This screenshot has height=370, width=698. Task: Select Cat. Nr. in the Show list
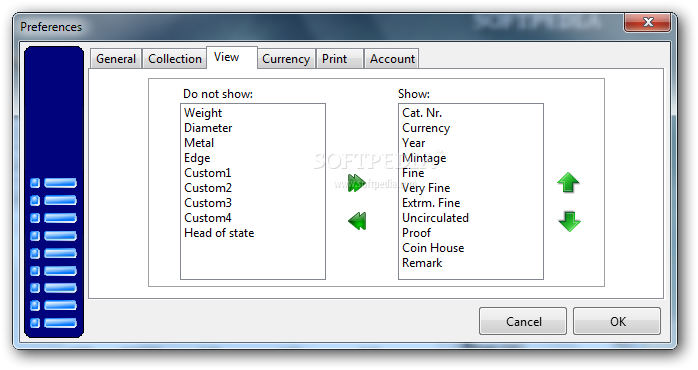(471, 113)
